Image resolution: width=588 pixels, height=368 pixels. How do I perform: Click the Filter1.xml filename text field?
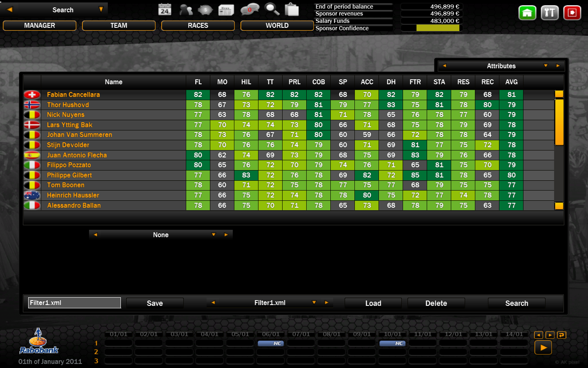coord(74,303)
